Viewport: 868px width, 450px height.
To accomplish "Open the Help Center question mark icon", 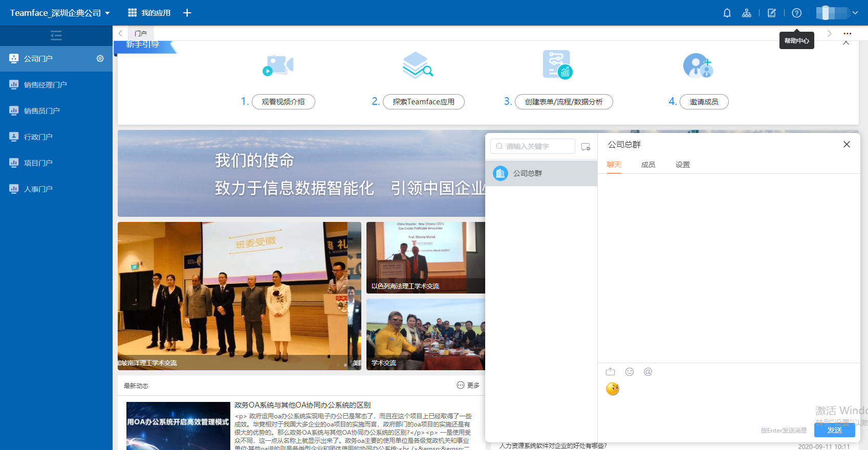I will click(796, 13).
